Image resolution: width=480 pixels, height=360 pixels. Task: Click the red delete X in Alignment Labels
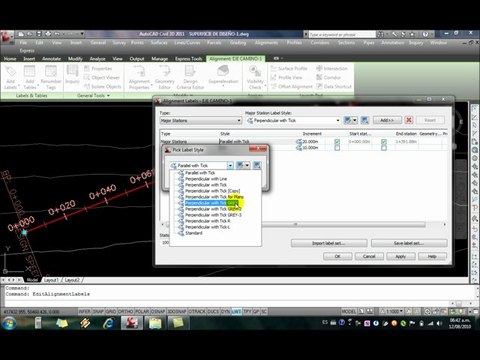click(409, 120)
